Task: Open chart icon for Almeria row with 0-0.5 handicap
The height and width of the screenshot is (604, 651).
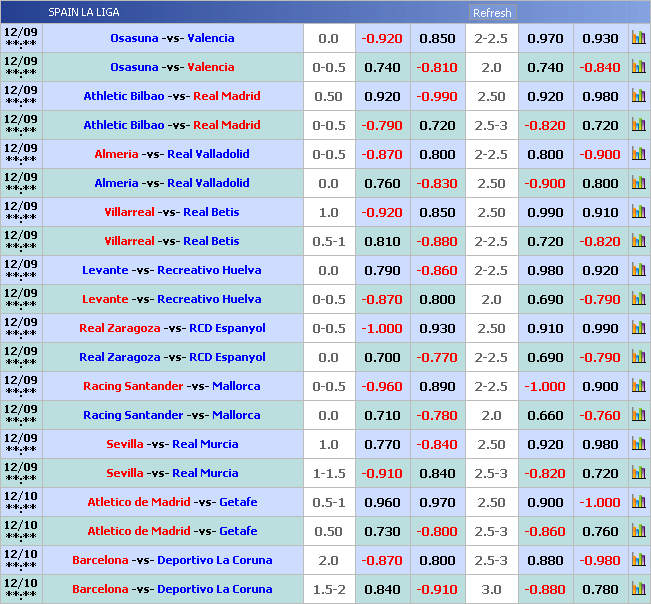Action: coord(638,154)
